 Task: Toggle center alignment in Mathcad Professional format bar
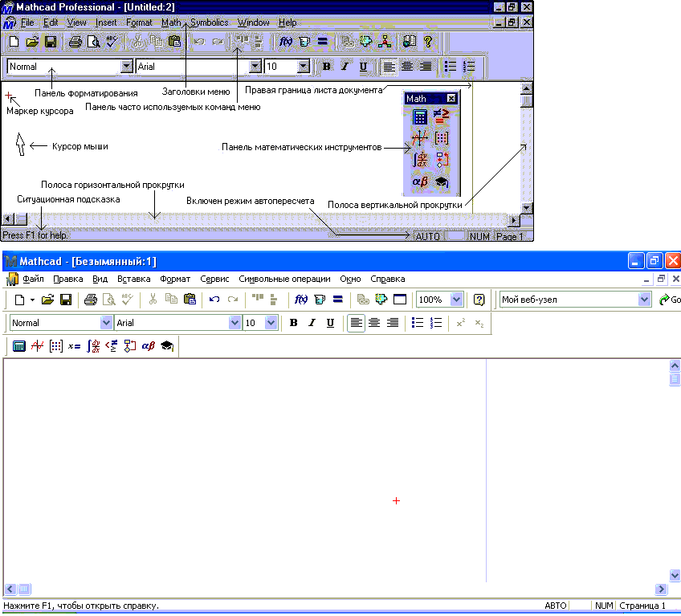[407, 67]
